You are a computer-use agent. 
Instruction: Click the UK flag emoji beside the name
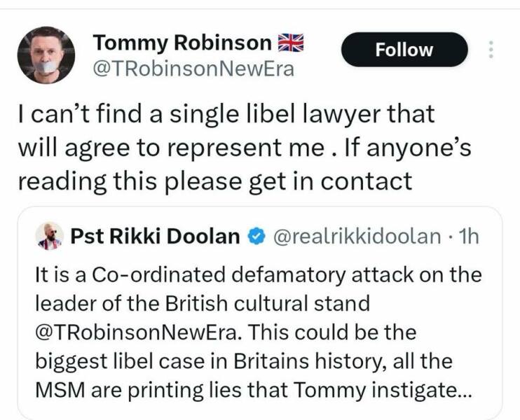[x=292, y=44]
